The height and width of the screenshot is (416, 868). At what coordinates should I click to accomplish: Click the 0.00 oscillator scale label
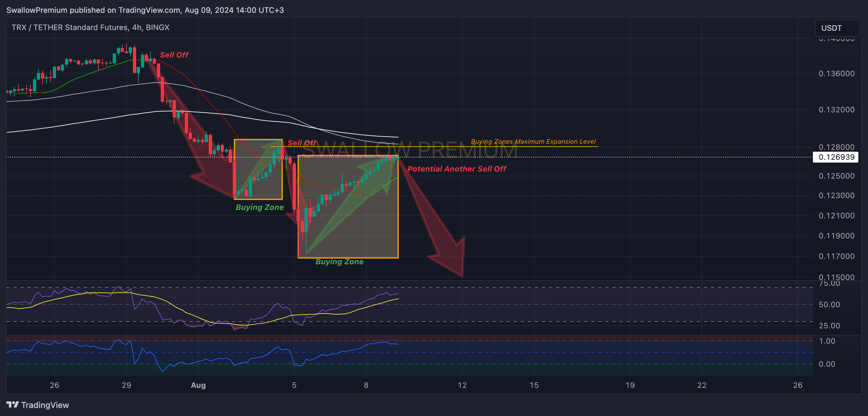[827, 364]
